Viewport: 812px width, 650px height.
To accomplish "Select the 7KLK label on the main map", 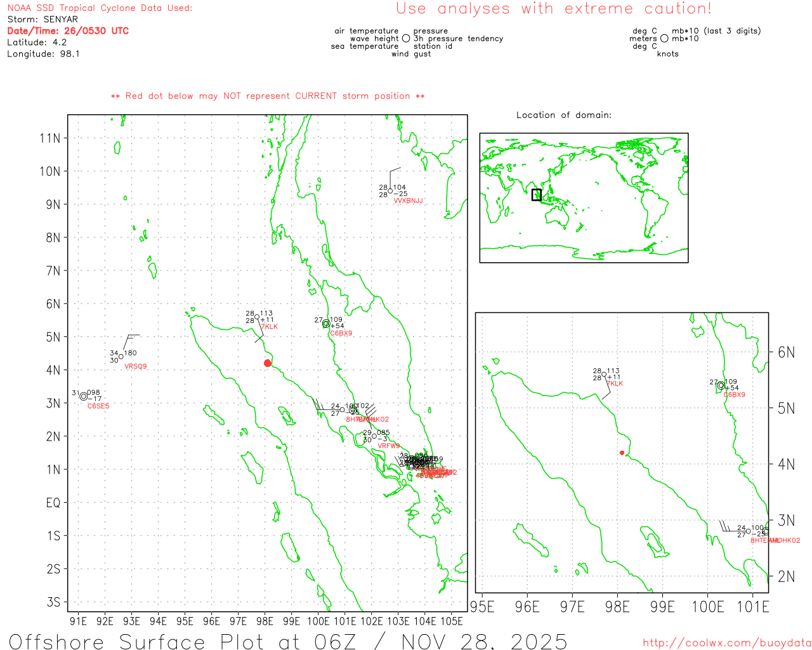I will [x=270, y=327].
